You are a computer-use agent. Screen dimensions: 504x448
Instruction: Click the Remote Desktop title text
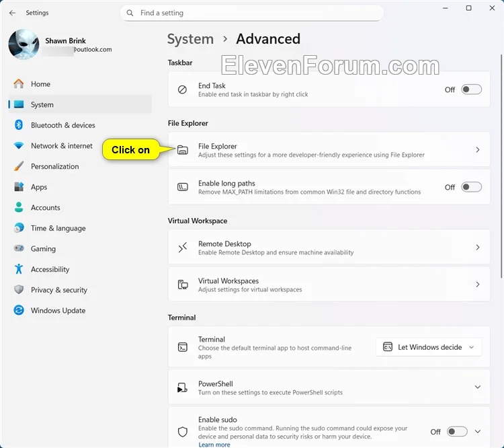click(x=224, y=244)
